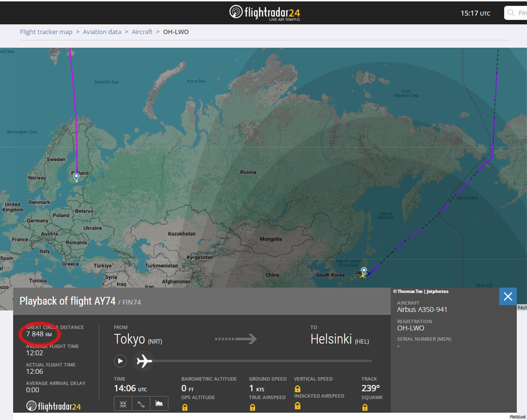This screenshot has width=527, height=420.
Task: Focus the search field in the top bar
Action: pos(516,13)
